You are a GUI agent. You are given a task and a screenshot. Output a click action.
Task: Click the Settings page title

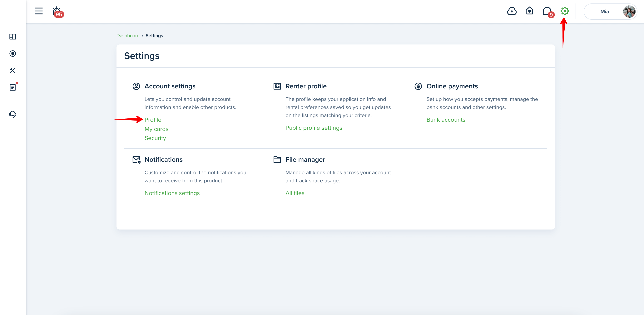142,56
